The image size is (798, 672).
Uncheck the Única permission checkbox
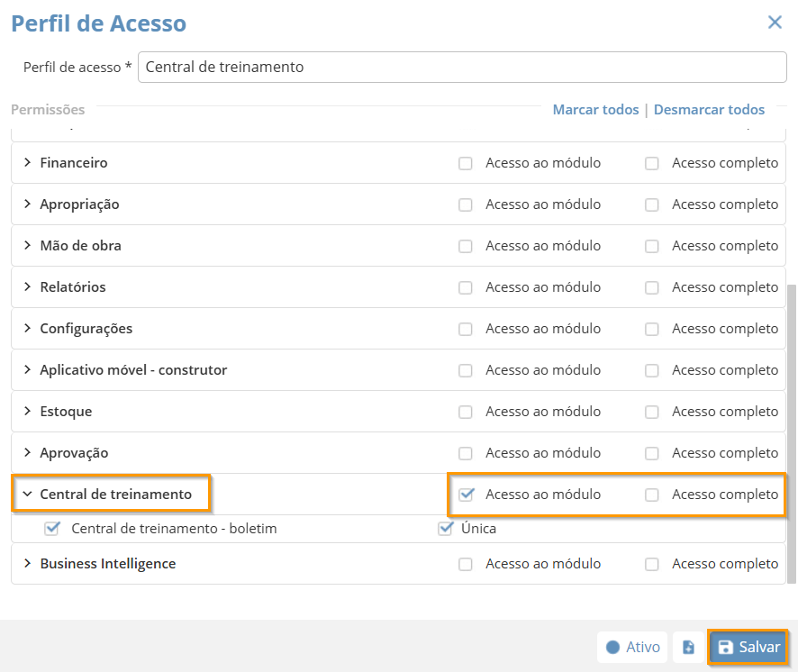pos(445,529)
